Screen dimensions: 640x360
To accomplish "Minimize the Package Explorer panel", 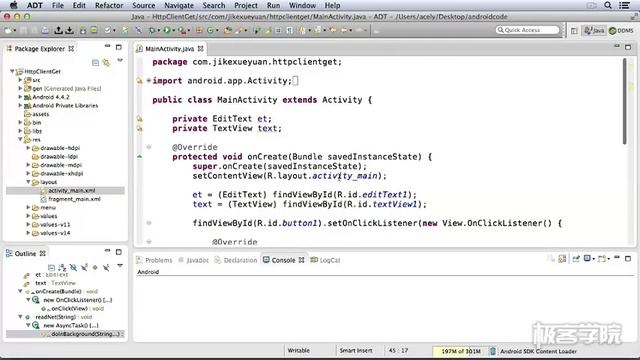I will coord(107,47).
